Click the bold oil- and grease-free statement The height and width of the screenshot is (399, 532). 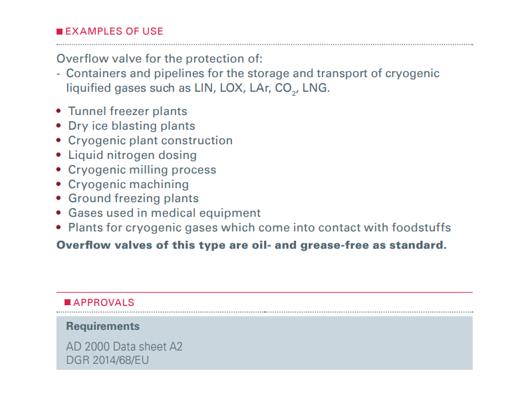click(x=251, y=245)
